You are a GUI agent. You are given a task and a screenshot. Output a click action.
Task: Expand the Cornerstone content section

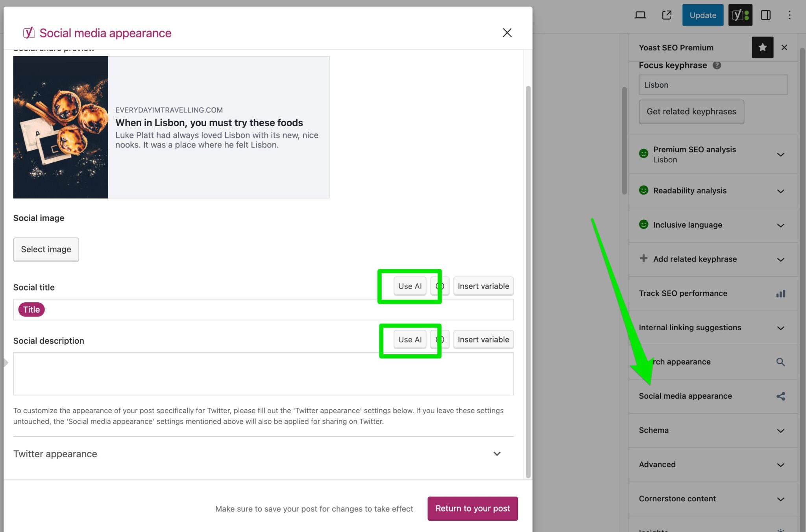(x=780, y=499)
